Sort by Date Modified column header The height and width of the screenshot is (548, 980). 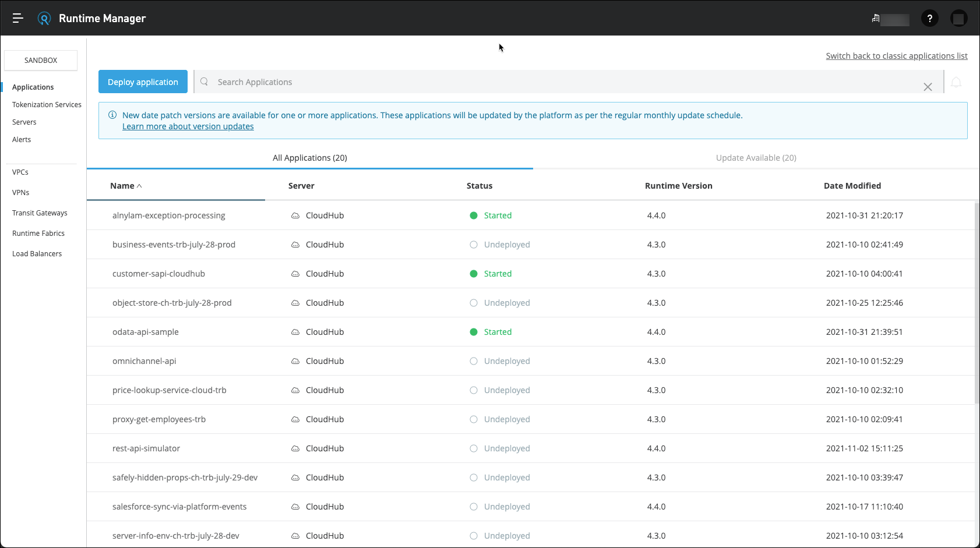pos(852,186)
